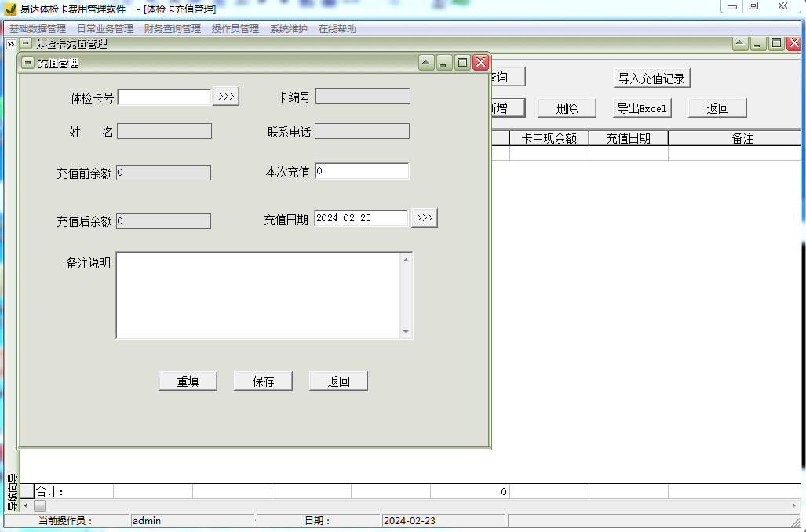Click the 卡中现余额 column header
Viewport: 806px width, 532px height.
(x=549, y=138)
